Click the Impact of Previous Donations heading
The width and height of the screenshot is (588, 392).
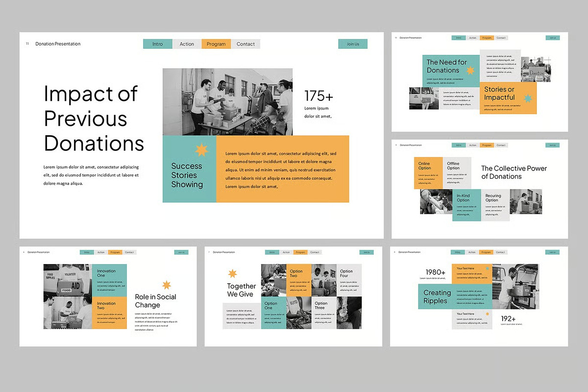coord(94,118)
